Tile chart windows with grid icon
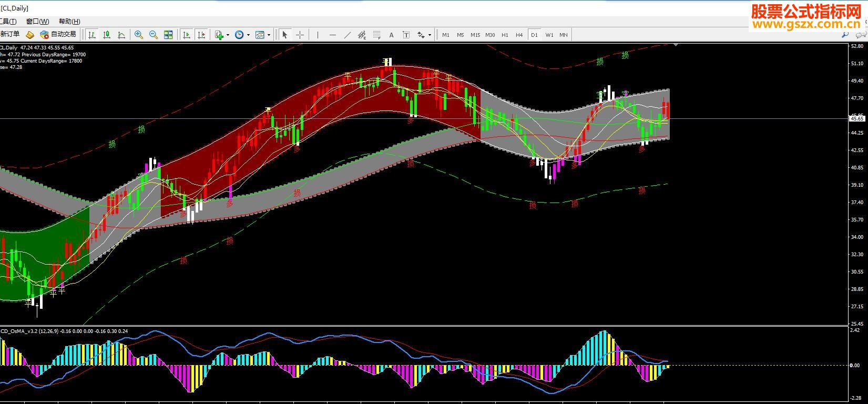 click(168, 35)
